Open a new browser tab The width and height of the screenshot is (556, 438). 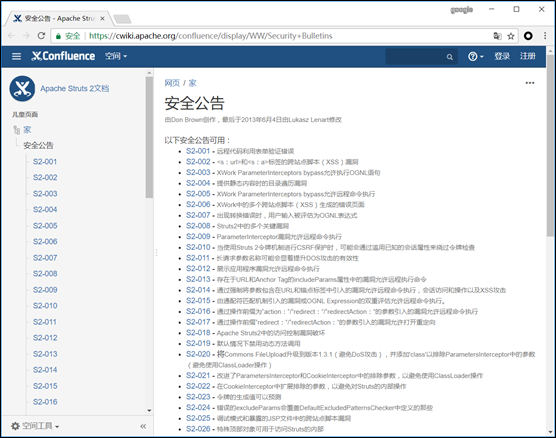[123, 19]
